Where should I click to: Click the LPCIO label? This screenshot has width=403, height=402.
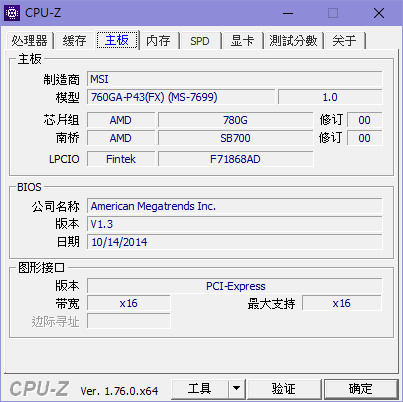(x=64, y=159)
